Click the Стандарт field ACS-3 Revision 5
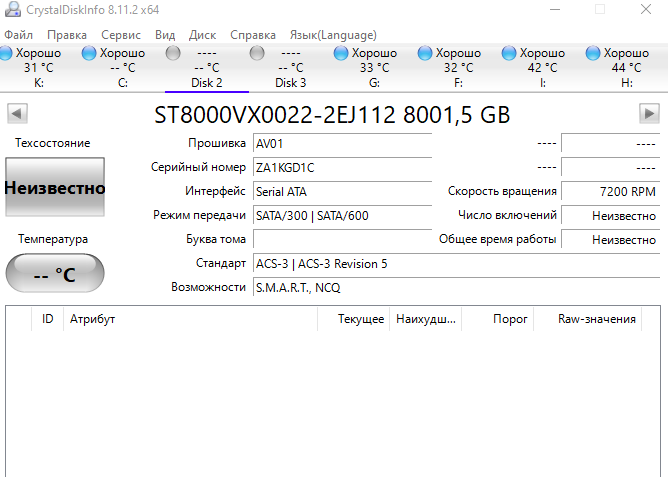Image resolution: width=668 pixels, height=477 pixels. coord(456,264)
